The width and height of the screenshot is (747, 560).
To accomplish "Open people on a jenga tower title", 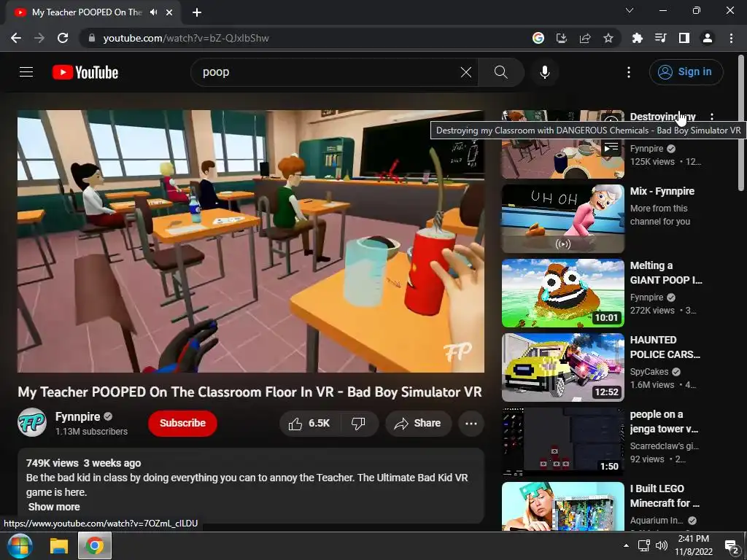I will [x=664, y=421].
